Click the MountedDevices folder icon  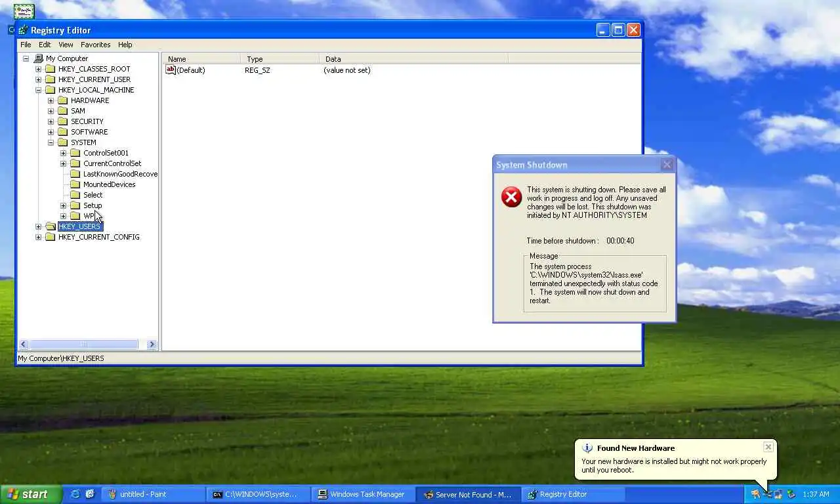coord(75,184)
